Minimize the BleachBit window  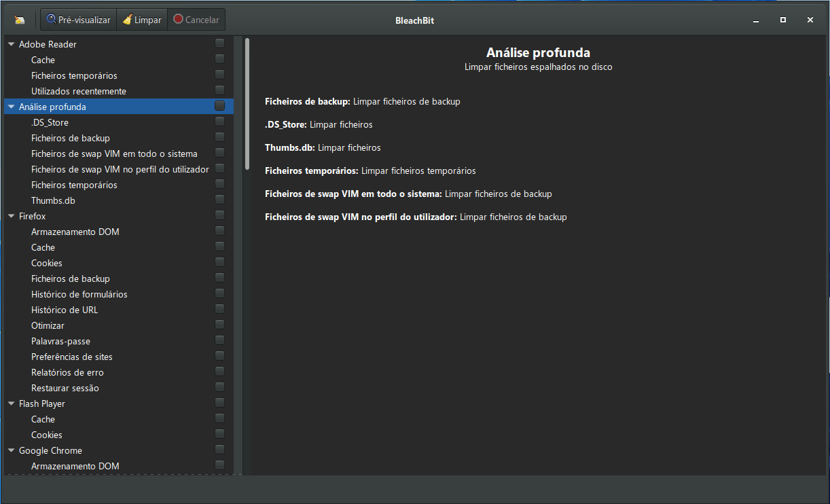(x=756, y=20)
